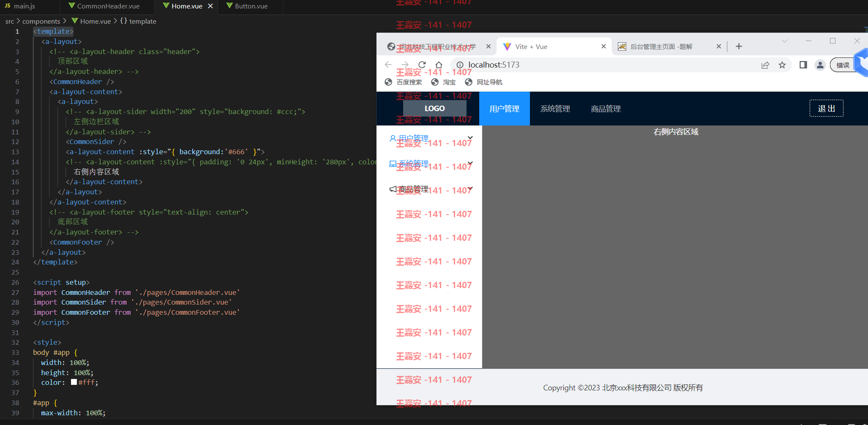Close the Home.vue editor tab
This screenshot has width=868, height=425.
point(210,6)
